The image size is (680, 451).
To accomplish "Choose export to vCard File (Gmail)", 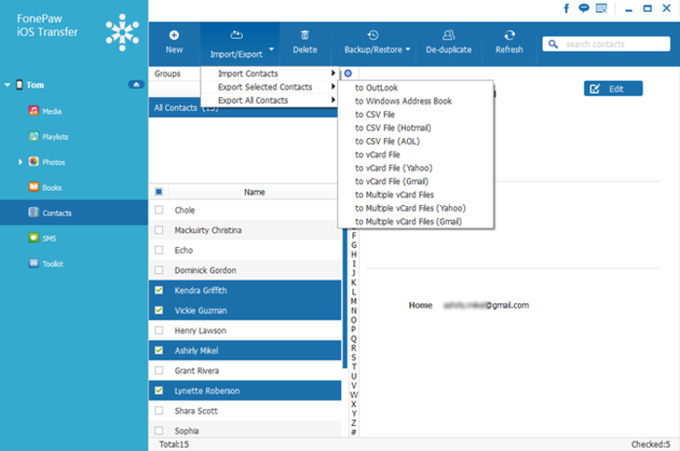I will tap(415, 181).
